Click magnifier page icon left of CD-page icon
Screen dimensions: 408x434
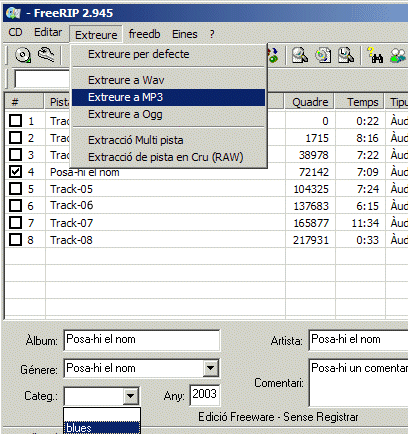coord(300,55)
